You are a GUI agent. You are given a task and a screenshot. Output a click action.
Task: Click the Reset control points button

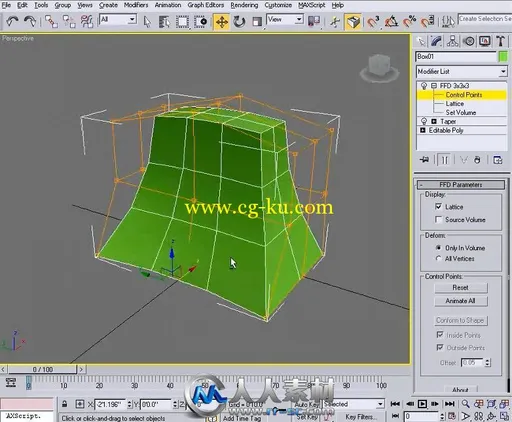pos(461,288)
